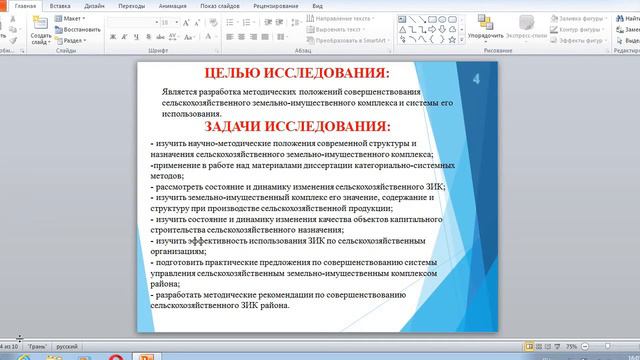Switch to the Анимация tab

tap(172, 6)
